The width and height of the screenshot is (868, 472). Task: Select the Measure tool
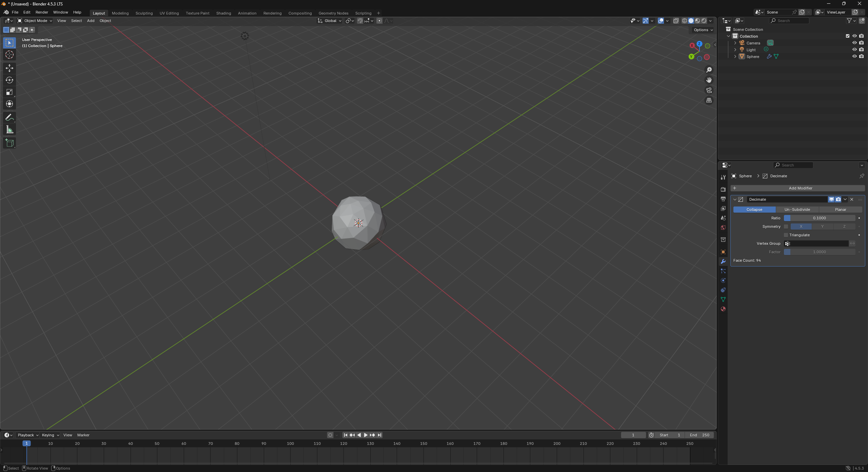(x=9, y=130)
